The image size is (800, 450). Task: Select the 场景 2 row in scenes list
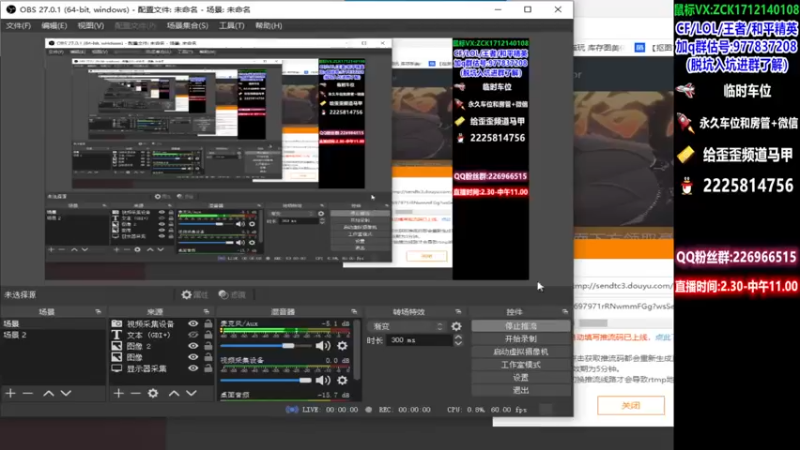click(54, 335)
